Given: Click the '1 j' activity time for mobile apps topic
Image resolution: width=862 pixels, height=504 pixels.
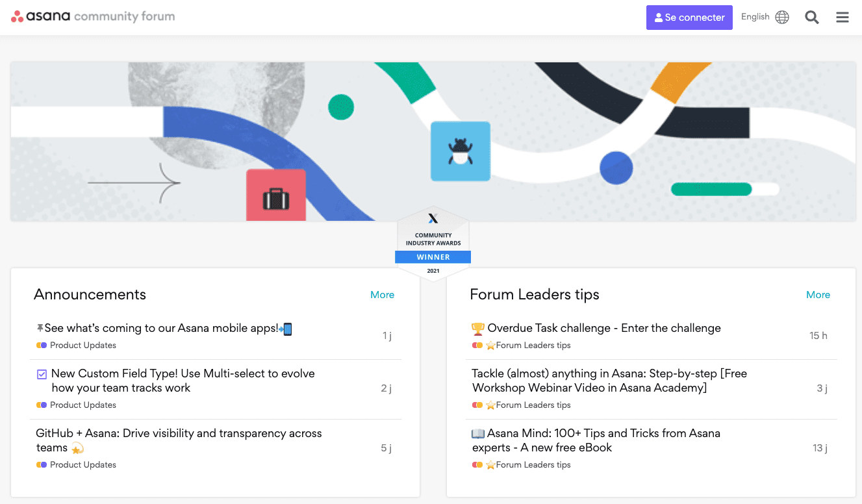Looking at the screenshot, I should [387, 336].
